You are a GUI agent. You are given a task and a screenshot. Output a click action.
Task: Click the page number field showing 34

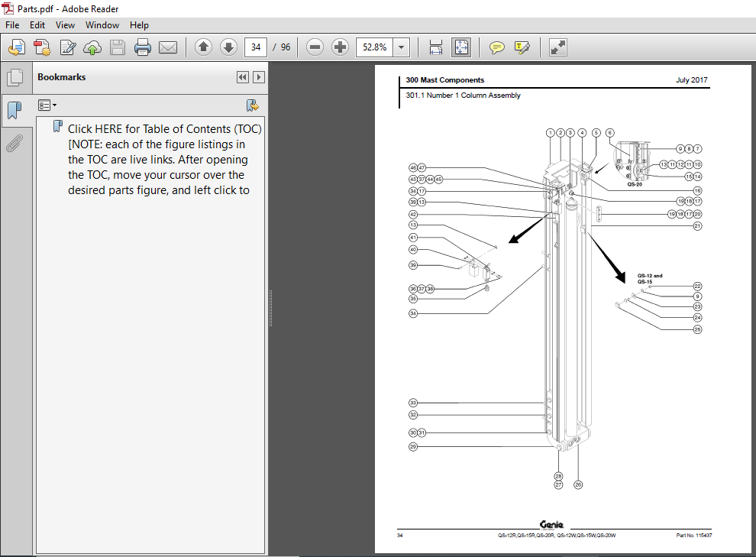click(x=256, y=47)
